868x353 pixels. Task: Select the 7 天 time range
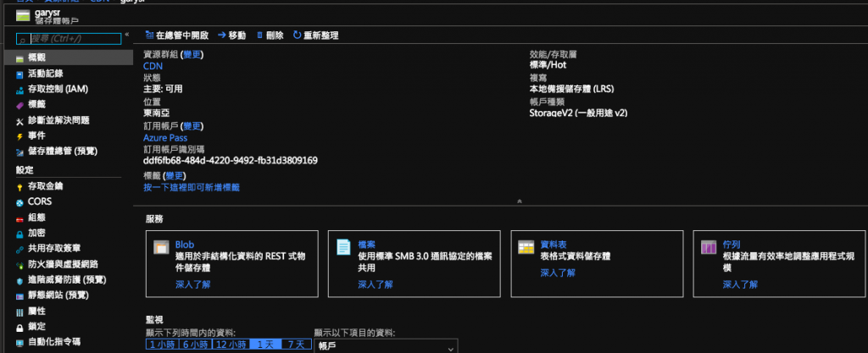pyautogui.click(x=296, y=345)
